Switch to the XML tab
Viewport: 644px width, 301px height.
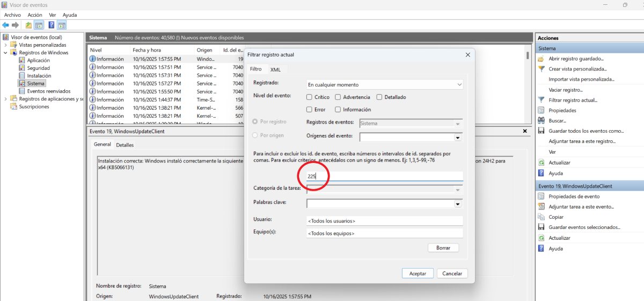pos(275,70)
